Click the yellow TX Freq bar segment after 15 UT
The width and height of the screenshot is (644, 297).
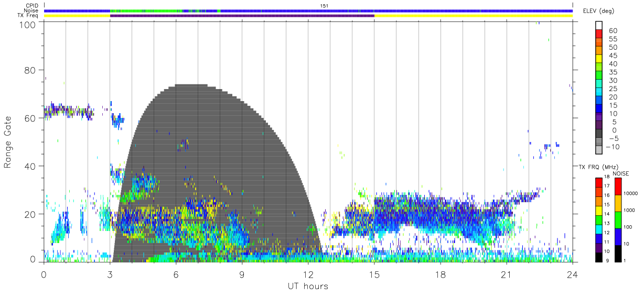(x=473, y=16)
